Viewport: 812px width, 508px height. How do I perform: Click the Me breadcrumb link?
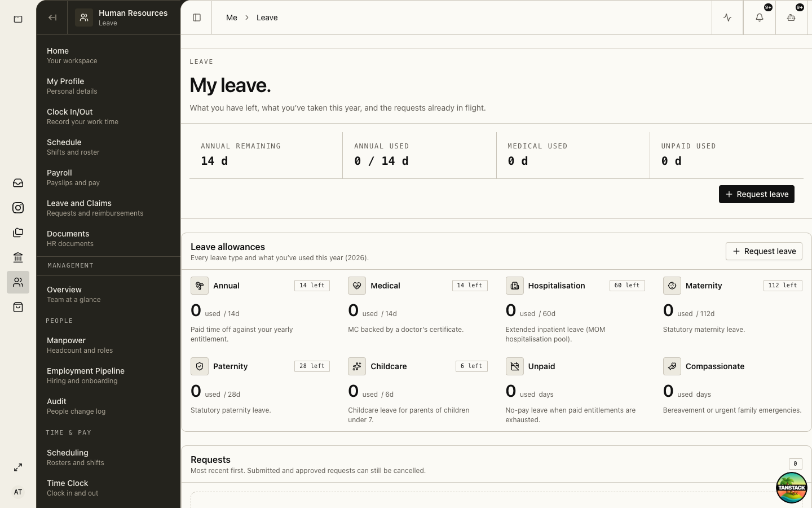(232, 17)
